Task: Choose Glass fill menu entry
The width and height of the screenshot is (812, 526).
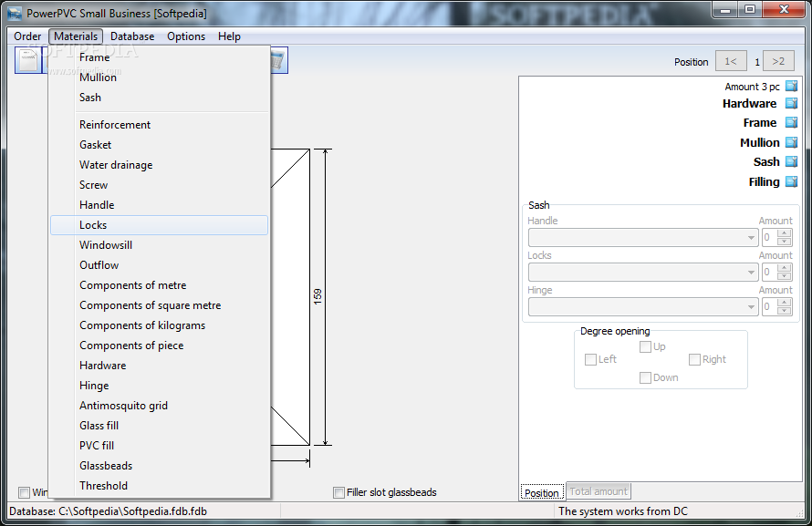Action: tap(159, 426)
